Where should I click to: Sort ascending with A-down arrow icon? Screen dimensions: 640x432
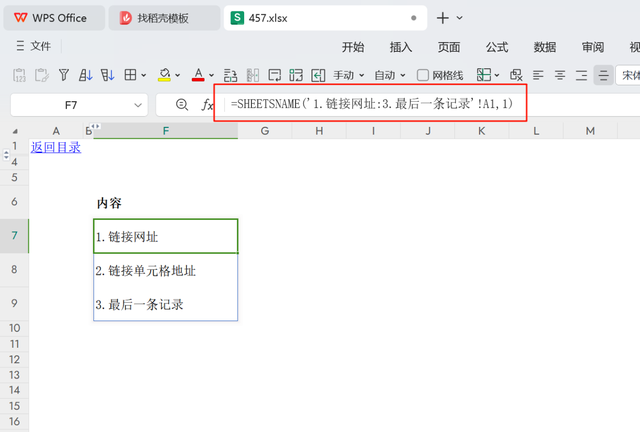pos(86,75)
